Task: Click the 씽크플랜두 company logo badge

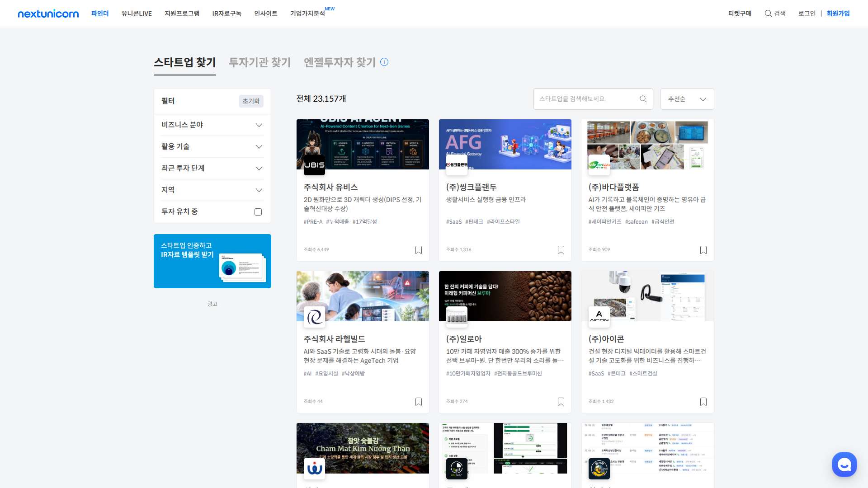Action: 457,165
